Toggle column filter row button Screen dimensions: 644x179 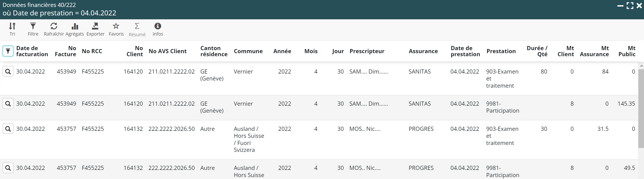click(x=8, y=51)
